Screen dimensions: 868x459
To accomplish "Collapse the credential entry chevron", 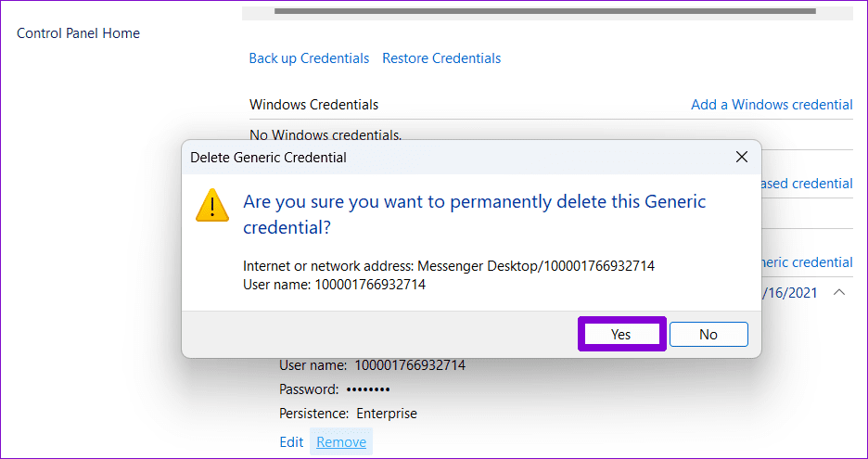I will point(839,292).
